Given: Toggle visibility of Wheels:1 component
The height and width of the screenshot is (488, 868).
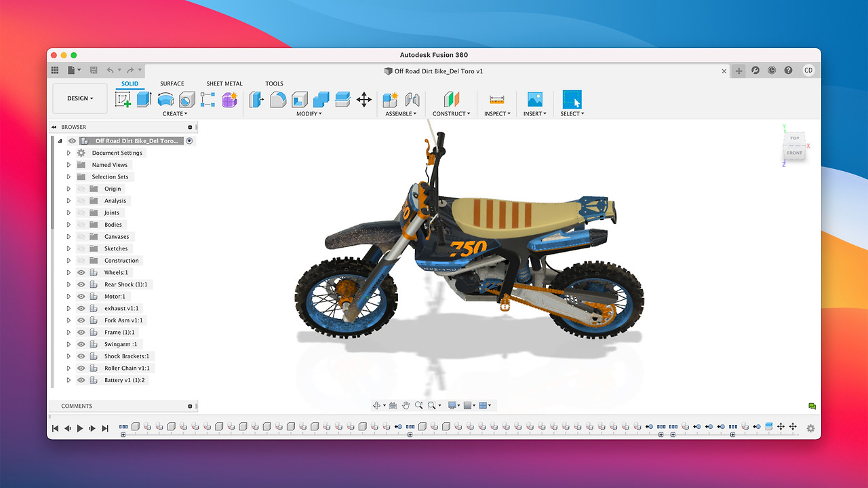Looking at the screenshot, I should point(81,272).
